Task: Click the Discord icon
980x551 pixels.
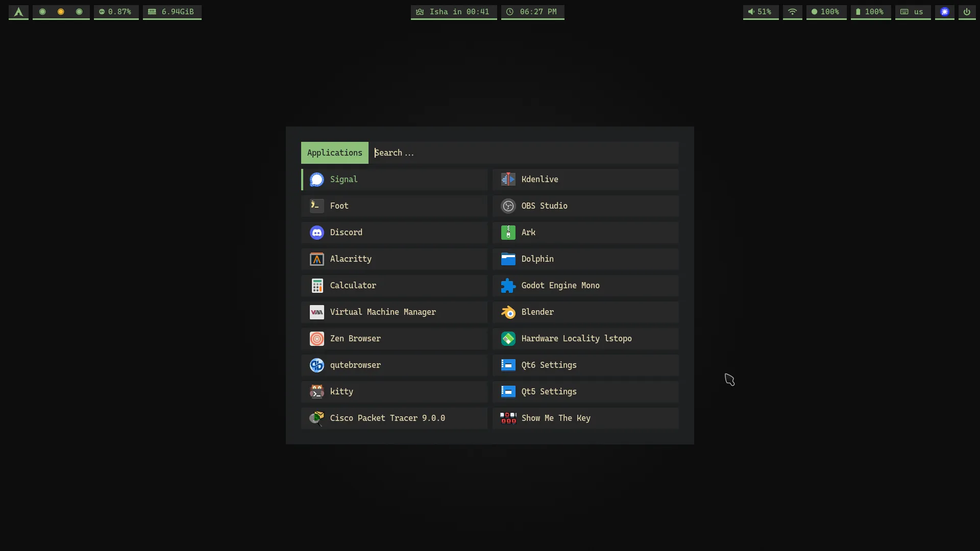Action: pyautogui.click(x=317, y=233)
